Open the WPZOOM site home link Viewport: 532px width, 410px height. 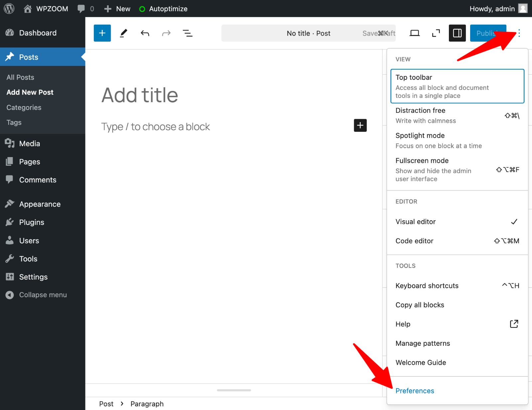(46, 9)
